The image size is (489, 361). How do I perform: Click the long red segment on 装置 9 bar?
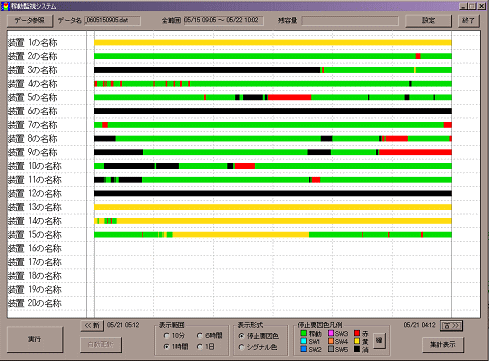[x=415, y=152]
